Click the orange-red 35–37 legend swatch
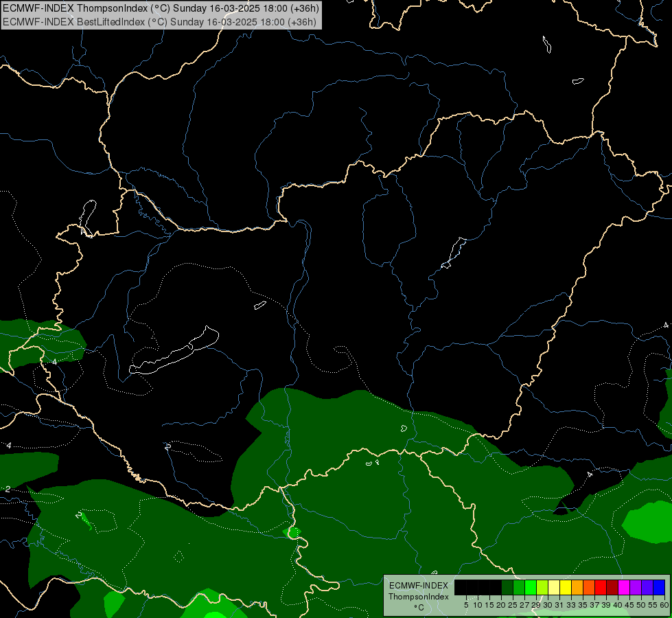The width and height of the screenshot is (672, 618). click(x=589, y=587)
